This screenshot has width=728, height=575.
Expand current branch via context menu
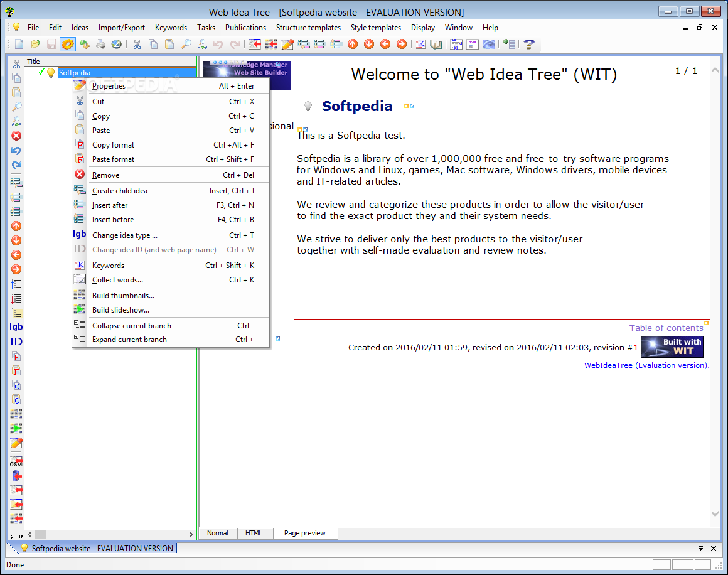[x=171, y=340]
